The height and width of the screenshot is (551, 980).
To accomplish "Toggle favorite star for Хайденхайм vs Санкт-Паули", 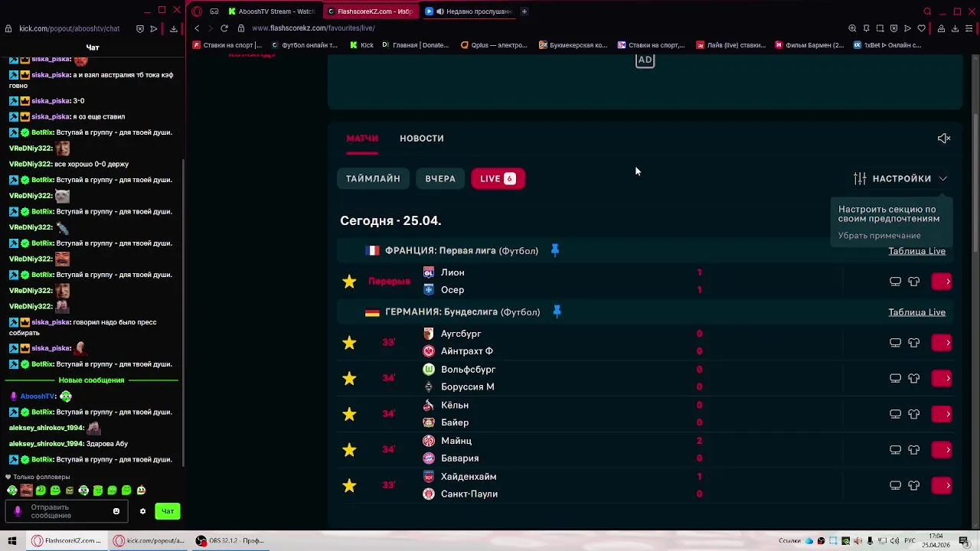I will pos(349,485).
